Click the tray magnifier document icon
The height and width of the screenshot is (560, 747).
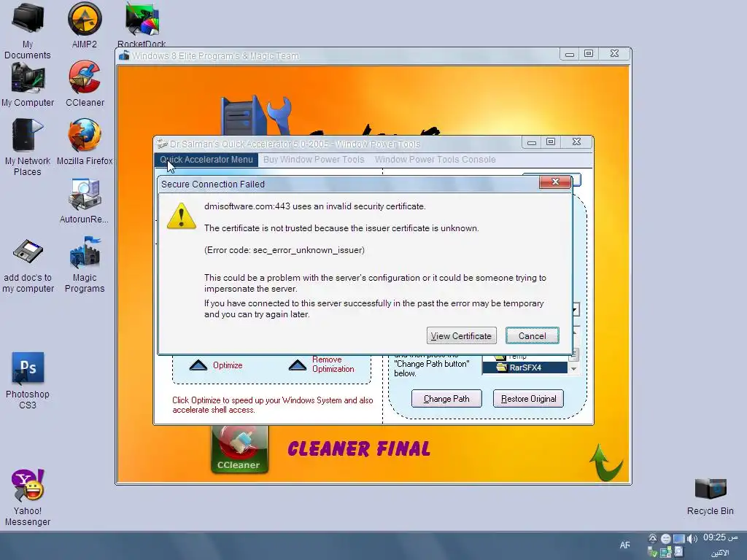tap(679, 551)
